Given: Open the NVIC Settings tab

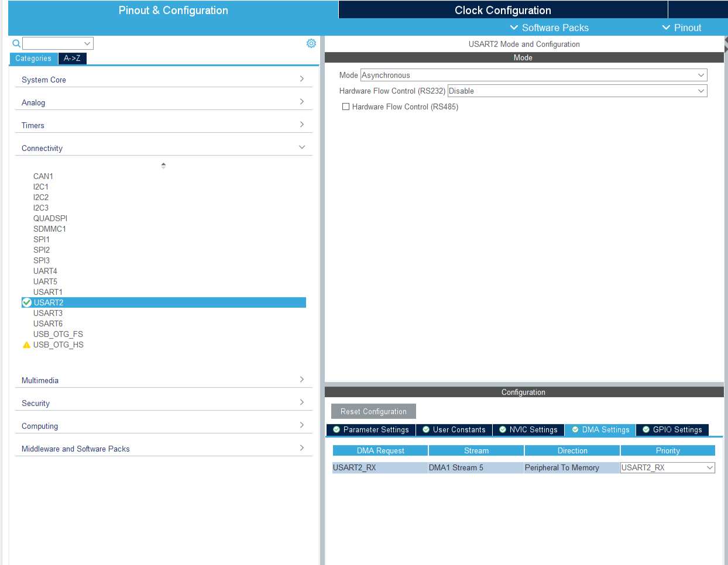Looking at the screenshot, I should tap(528, 430).
